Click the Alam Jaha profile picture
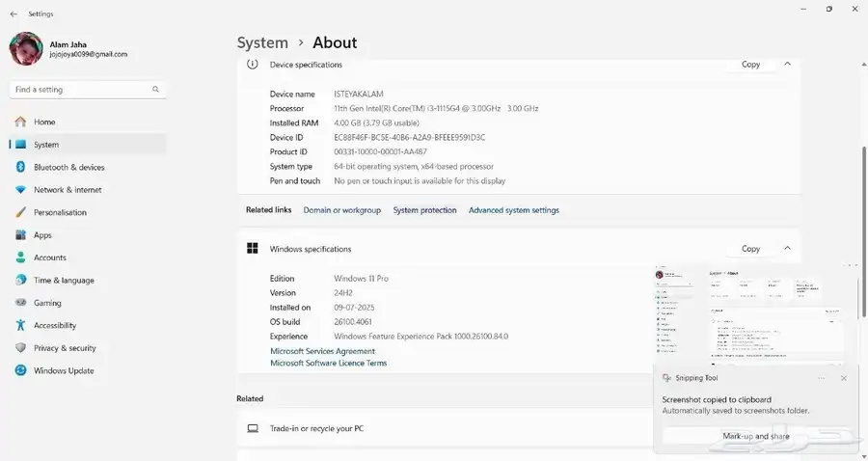Viewport: 868px width, 461px height. [26, 48]
